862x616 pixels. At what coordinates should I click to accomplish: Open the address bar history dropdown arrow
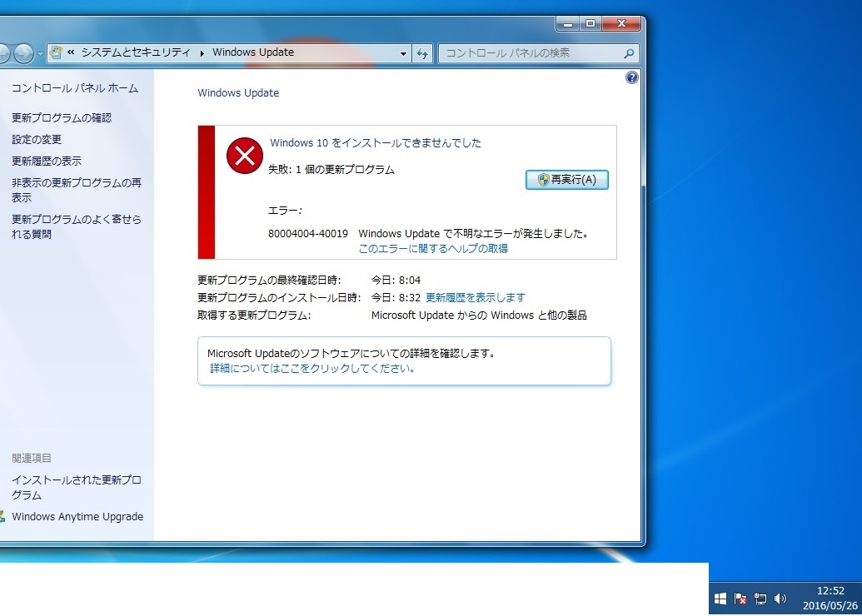pos(403,54)
